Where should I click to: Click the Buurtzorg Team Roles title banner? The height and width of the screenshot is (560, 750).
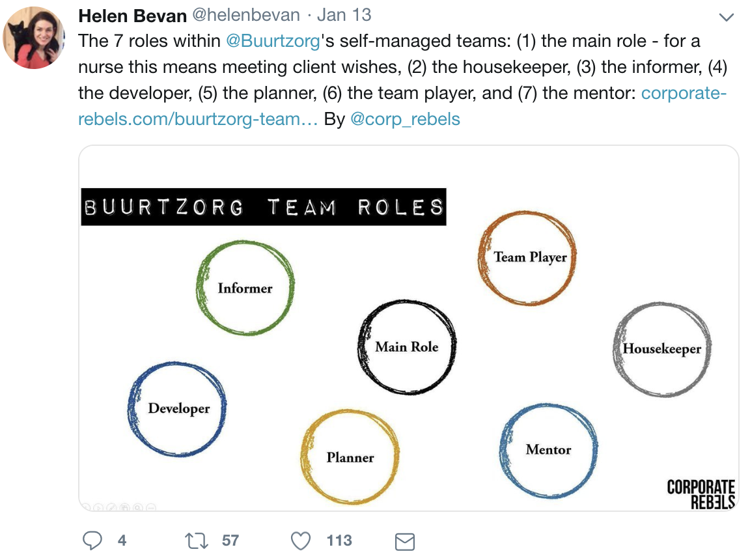(264, 206)
